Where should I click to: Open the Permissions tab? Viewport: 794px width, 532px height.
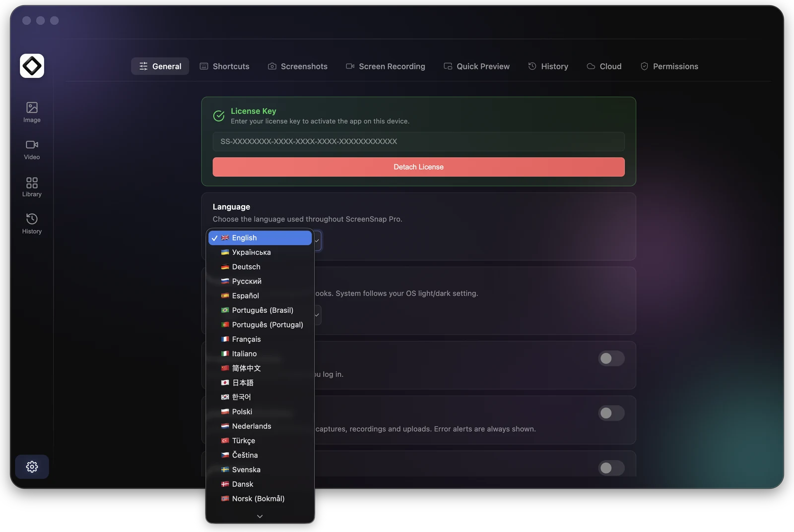(x=669, y=66)
